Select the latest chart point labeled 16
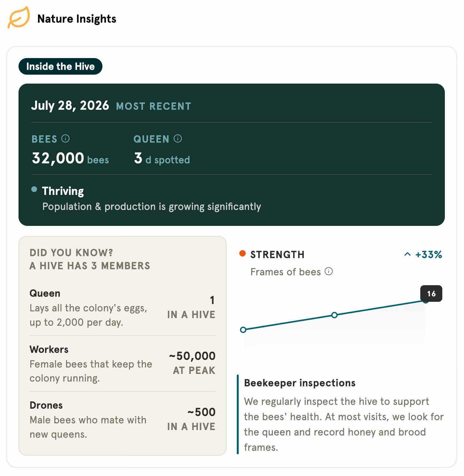 click(x=426, y=301)
